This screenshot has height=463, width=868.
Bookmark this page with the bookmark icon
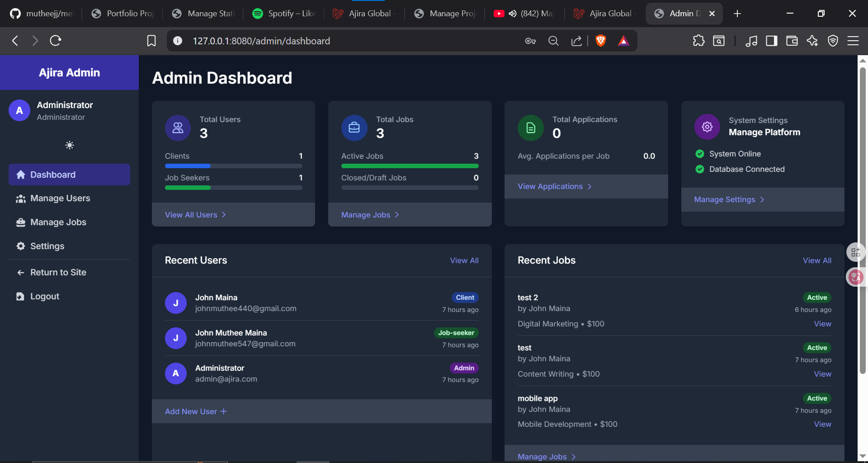click(x=151, y=41)
